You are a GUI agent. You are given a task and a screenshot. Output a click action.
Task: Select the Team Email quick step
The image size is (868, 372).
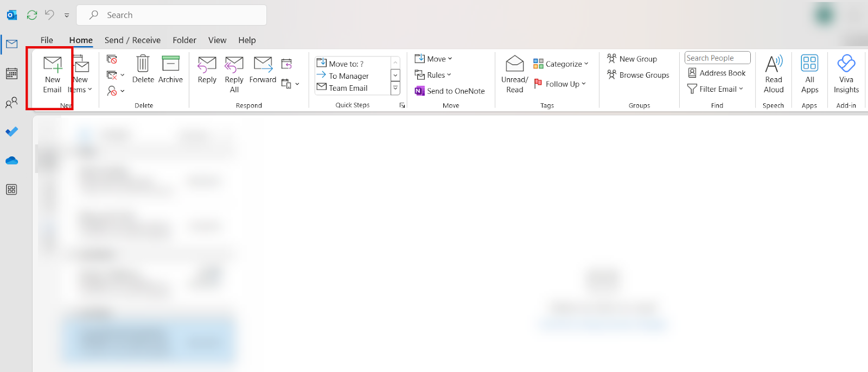click(352, 88)
